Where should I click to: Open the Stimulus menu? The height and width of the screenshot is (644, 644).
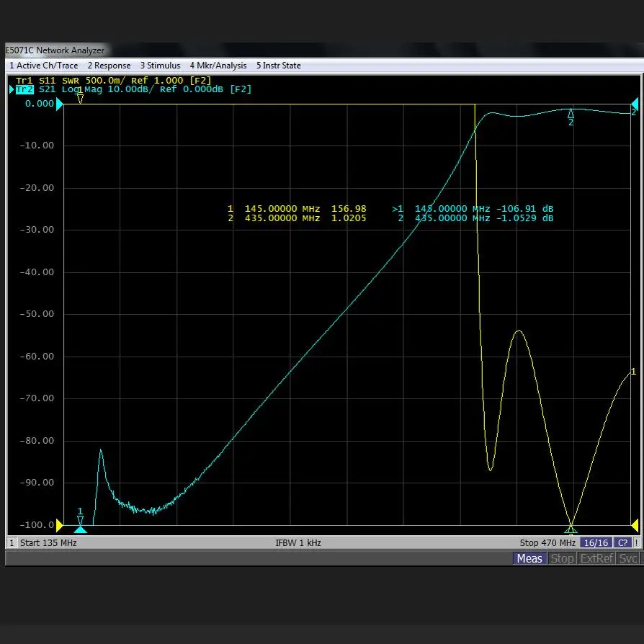coord(160,66)
